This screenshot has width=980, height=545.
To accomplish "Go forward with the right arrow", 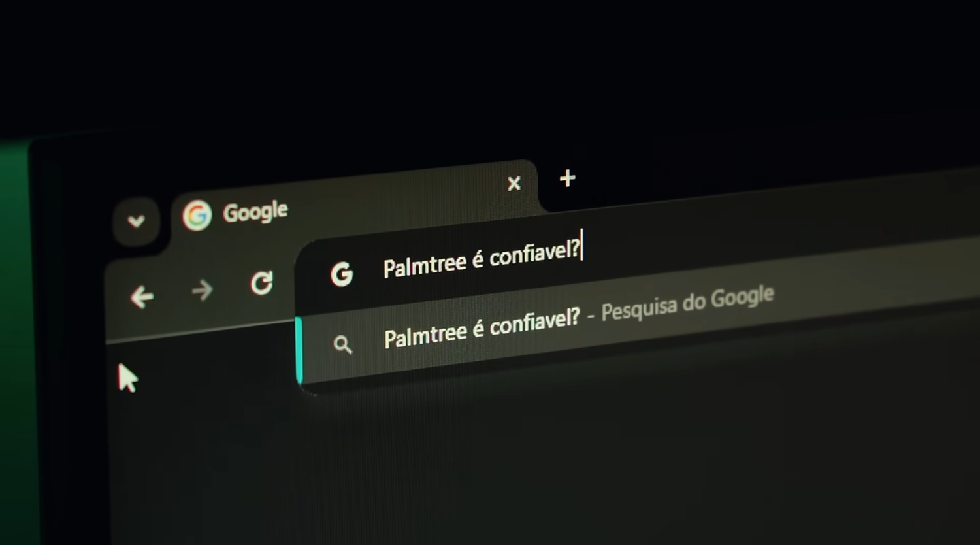I will [203, 289].
